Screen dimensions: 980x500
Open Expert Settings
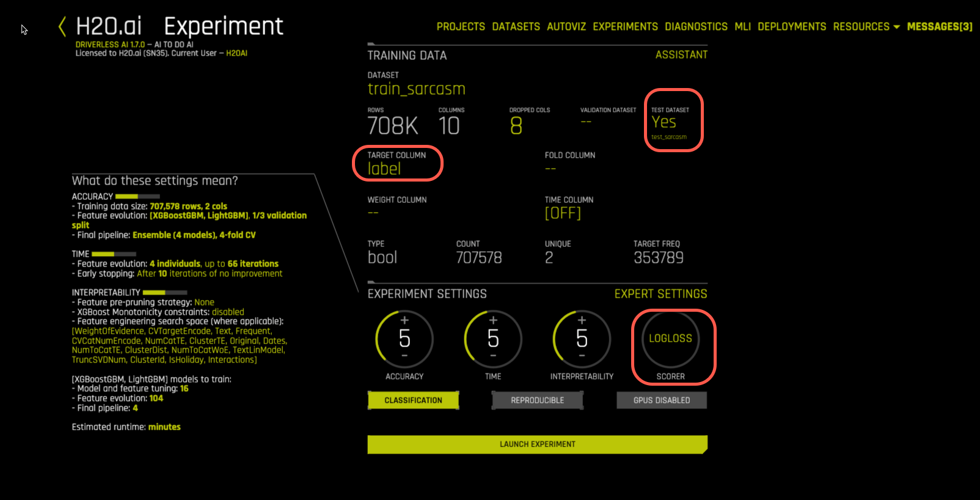(661, 294)
